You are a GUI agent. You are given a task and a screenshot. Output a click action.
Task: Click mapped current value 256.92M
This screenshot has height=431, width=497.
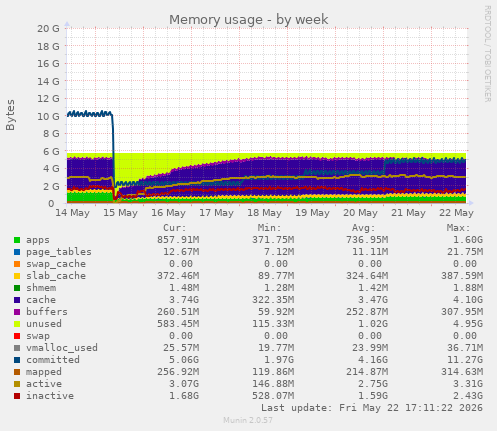click(178, 372)
